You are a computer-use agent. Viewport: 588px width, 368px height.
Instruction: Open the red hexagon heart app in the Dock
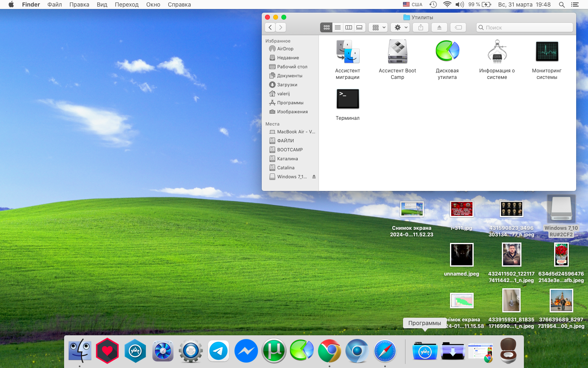coord(107,351)
